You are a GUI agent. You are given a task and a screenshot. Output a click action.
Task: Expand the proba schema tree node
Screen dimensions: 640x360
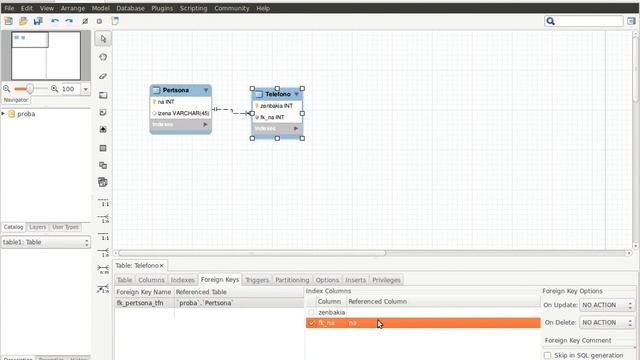point(3,113)
